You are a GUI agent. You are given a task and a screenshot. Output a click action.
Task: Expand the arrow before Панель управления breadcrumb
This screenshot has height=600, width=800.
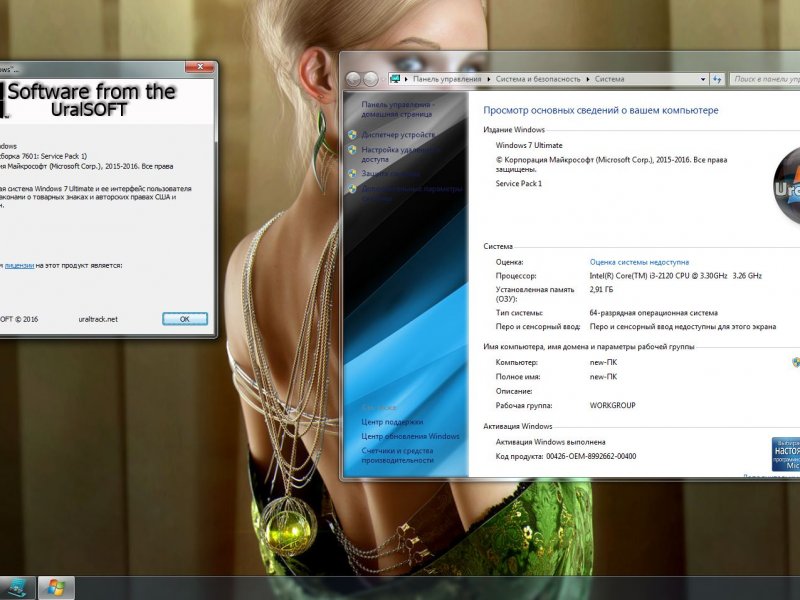[x=406, y=79]
